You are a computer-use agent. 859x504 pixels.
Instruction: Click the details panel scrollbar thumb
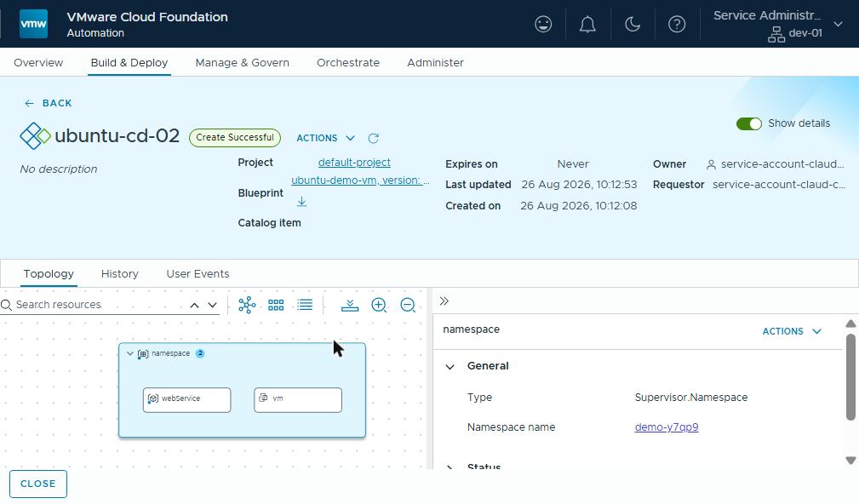coord(850,377)
